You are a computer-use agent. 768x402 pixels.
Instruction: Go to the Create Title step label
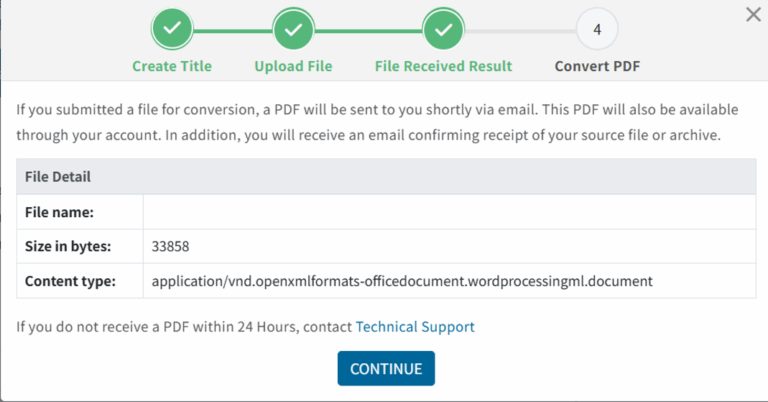coord(172,66)
